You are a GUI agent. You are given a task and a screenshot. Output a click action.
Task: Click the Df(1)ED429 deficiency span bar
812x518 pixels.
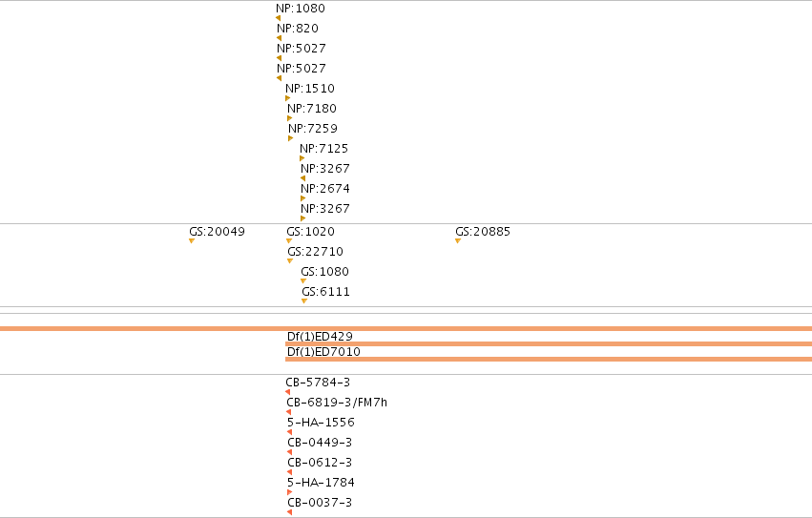(549, 344)
